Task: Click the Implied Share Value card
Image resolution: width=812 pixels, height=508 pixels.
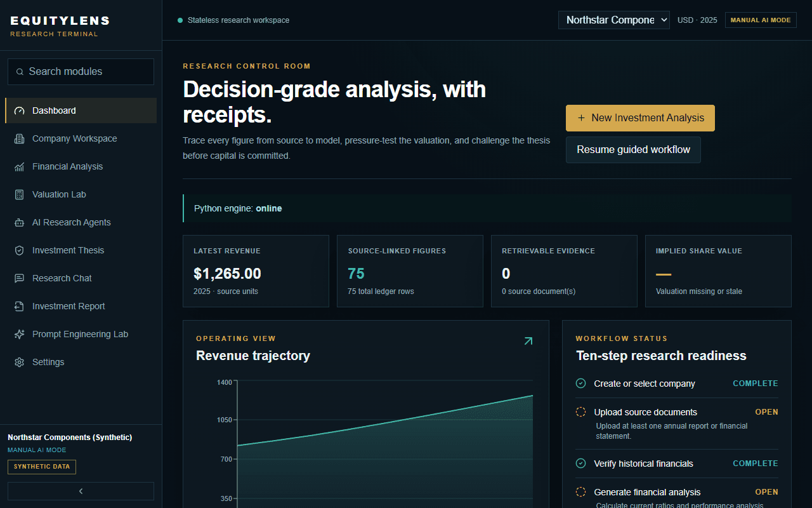Action: click(x=718, y=271)
